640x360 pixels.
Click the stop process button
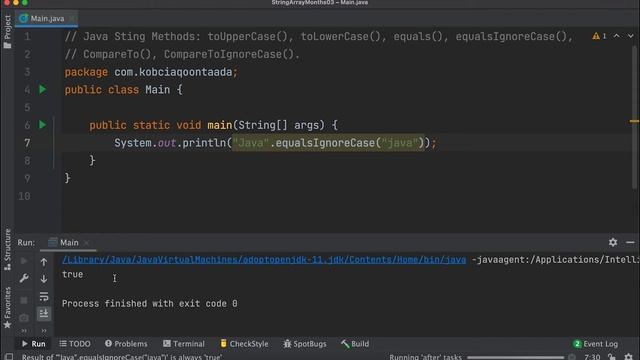pos(24,300)
